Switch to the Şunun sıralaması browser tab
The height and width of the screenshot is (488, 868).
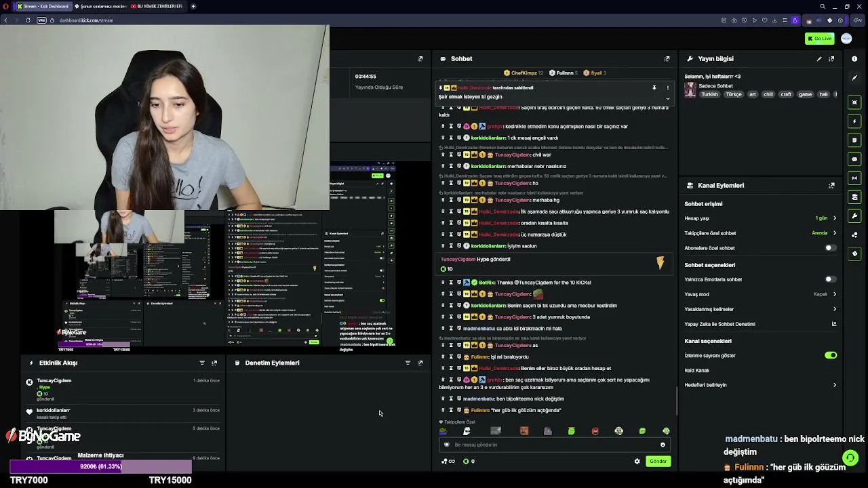point(100,6)
